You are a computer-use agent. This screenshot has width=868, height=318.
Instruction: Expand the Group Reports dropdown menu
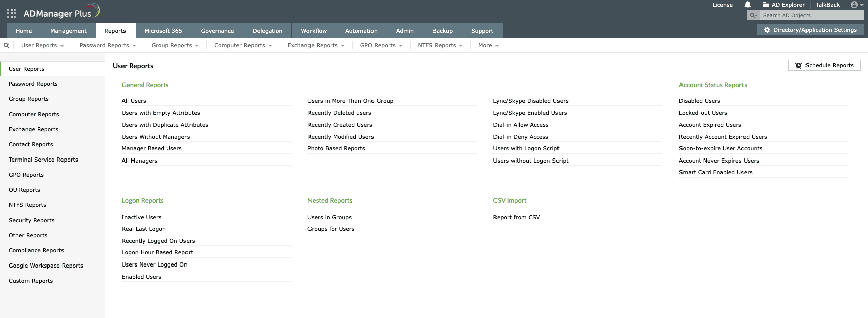tap(175, 45)
